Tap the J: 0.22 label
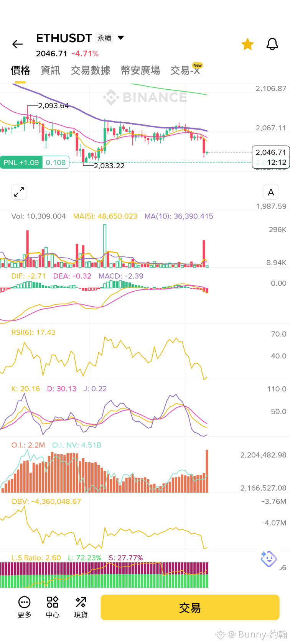 (95, 389)
